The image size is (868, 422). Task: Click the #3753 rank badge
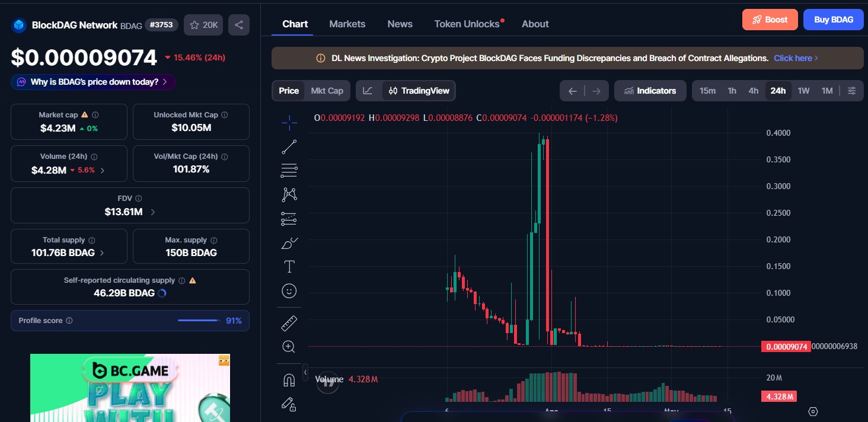tap(162, 25)
